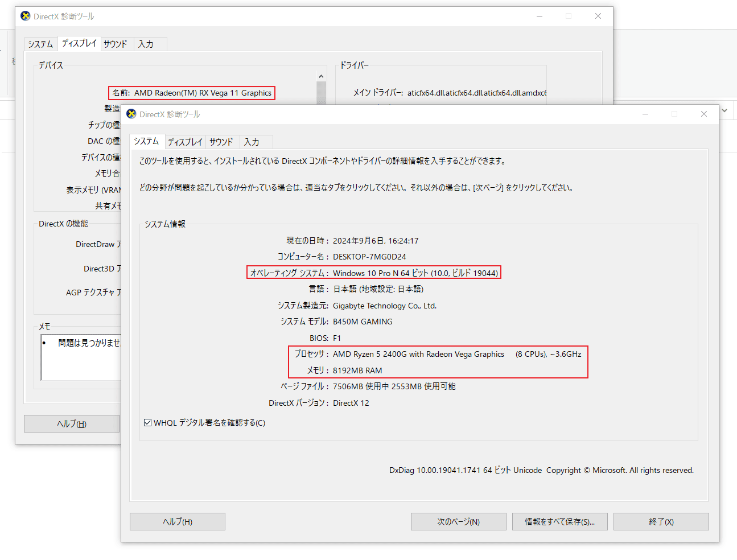The image size is (737, 560).
Task: Click DirectX 12 version value
Action: click(x=351, y=403)
